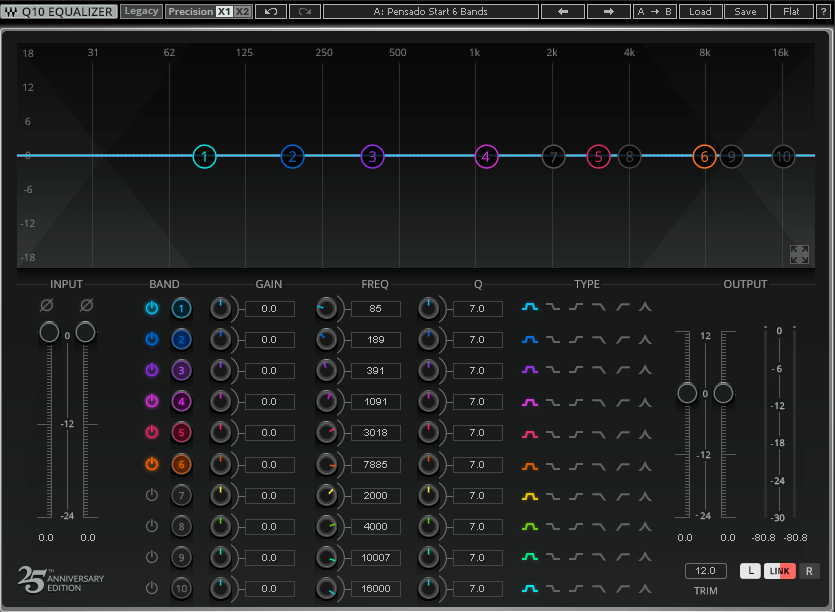Image resolution: width=835 pixels, height=612 pixels.
Task: Click the TRIM value field 12.0
Action: click(x=705, y=571)
